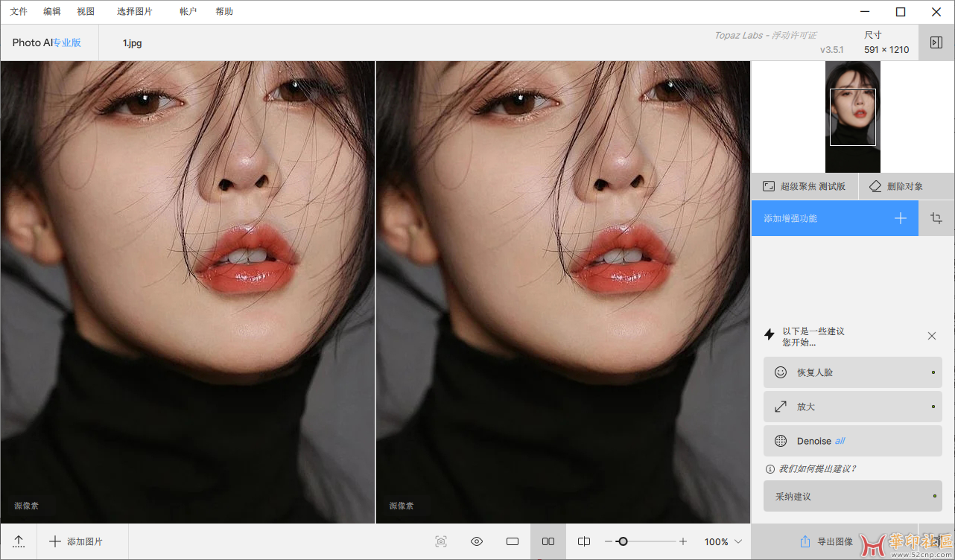Screen dimensions: 955x560
Task: Collapse the right side panel with top-right icon
Action: tap(936, 42)
